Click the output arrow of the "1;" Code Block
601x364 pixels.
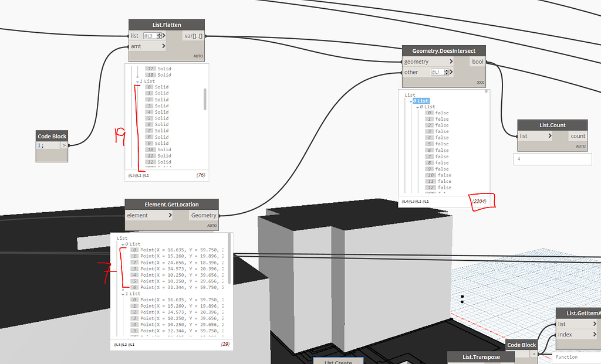point(65,145)
